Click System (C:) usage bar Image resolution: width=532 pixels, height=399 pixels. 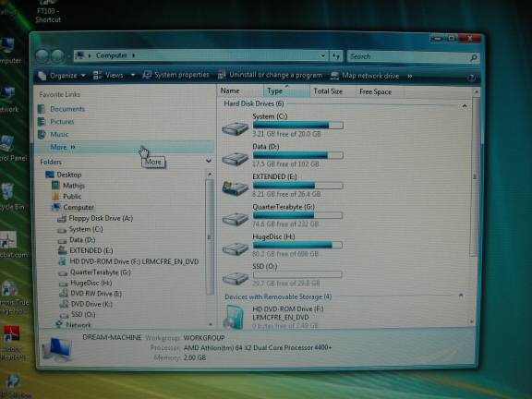pyautogui.click(x=298, y=126)
